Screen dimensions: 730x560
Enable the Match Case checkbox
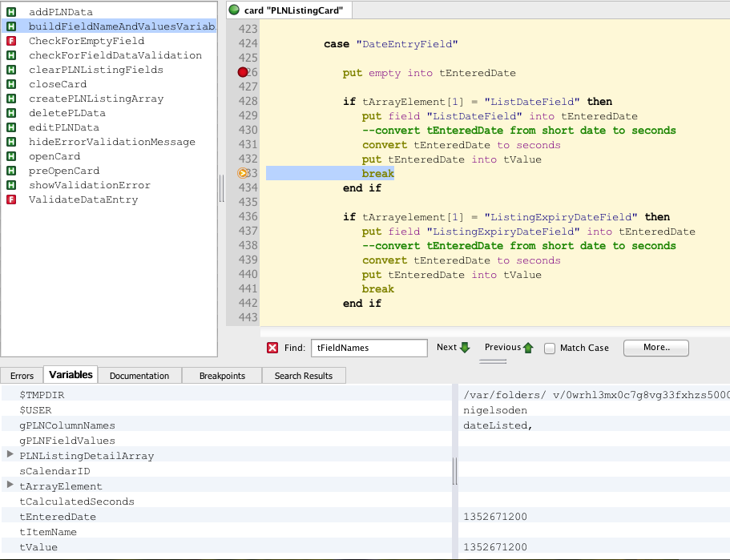(550, 348)
